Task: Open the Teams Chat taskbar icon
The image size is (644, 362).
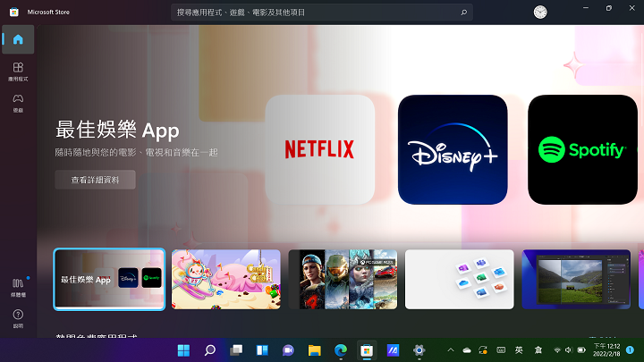Action: tap(288, 350)
